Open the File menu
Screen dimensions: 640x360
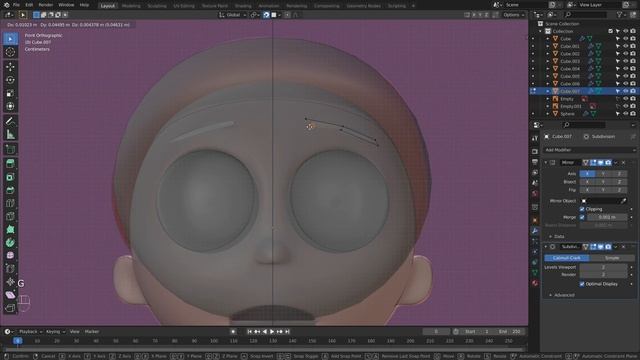tap(16, 5)
